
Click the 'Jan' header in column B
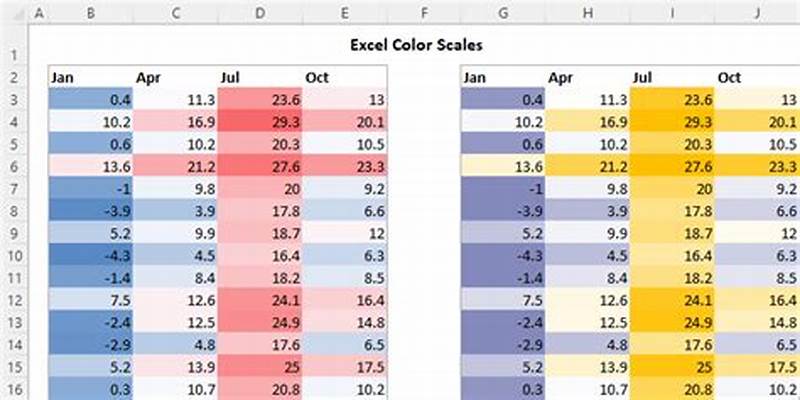91,77
